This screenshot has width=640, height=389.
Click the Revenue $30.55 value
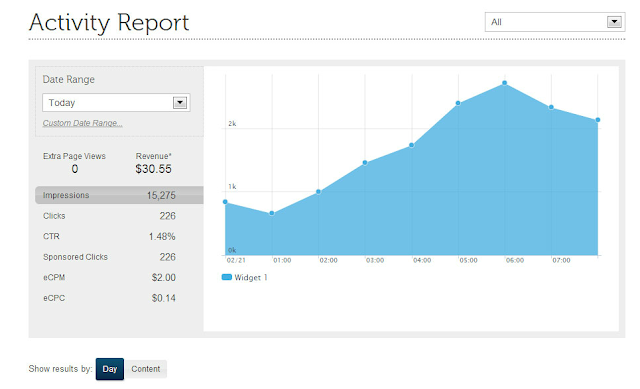click(x=153, y=169)
